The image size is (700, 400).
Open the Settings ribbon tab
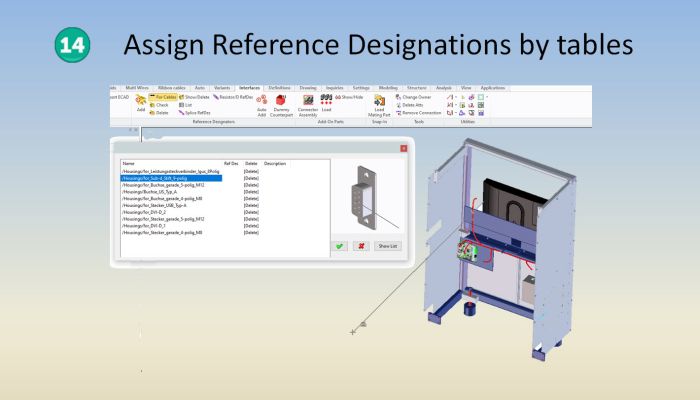361,88
